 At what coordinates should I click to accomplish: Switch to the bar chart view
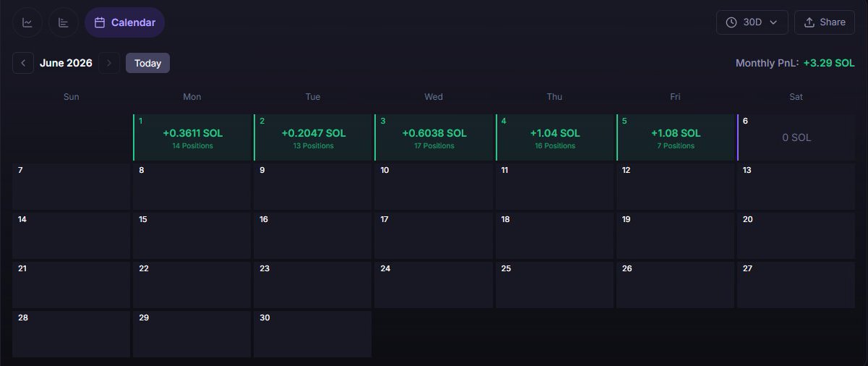[64, 22]
